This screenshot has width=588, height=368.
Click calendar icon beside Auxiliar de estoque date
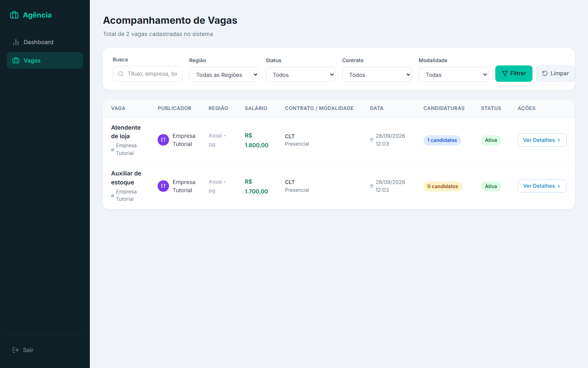click(x=372, y=186)
